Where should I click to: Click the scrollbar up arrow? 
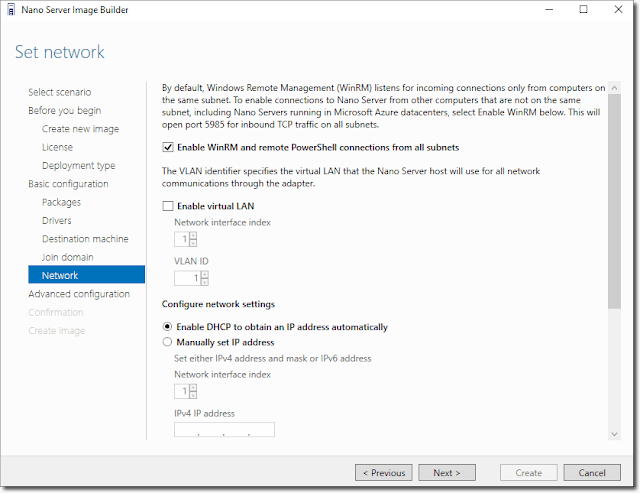[x=614, y=88]
